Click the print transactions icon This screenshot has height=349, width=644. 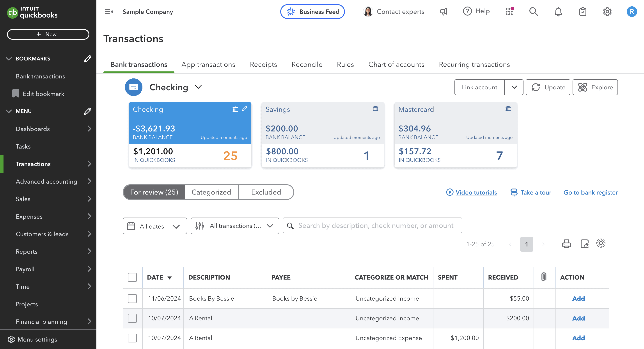[x=566, y=244]
